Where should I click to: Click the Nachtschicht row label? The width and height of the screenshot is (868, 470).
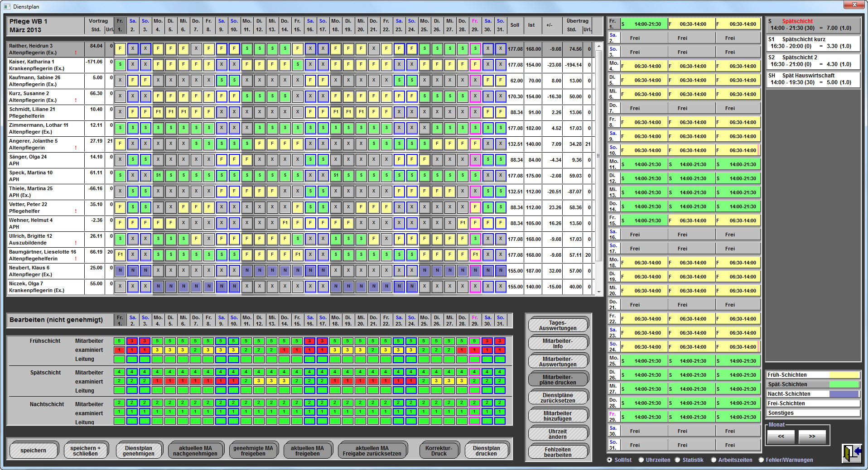(47, 404)
